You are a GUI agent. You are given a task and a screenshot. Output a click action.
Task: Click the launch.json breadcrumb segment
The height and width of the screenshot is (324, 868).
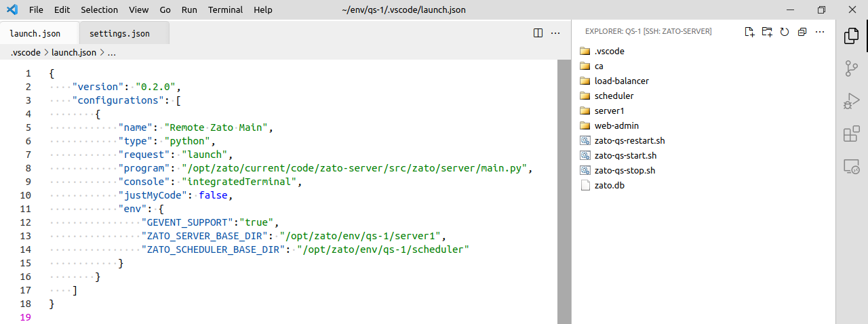[73, 52]
